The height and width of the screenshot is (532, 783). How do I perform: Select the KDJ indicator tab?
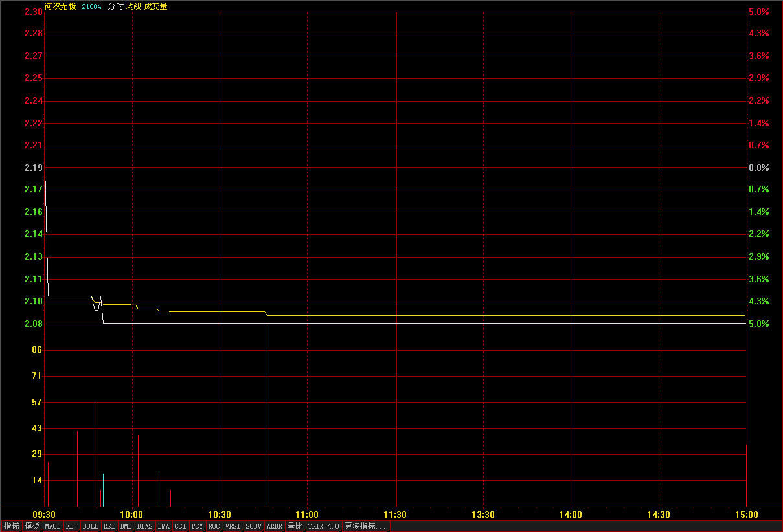coord(72,526)
